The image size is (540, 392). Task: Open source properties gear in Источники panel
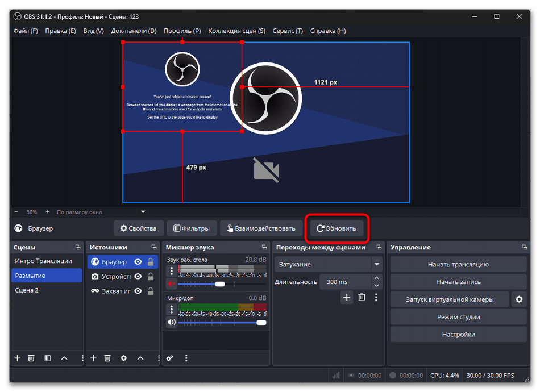coord(124,358)
